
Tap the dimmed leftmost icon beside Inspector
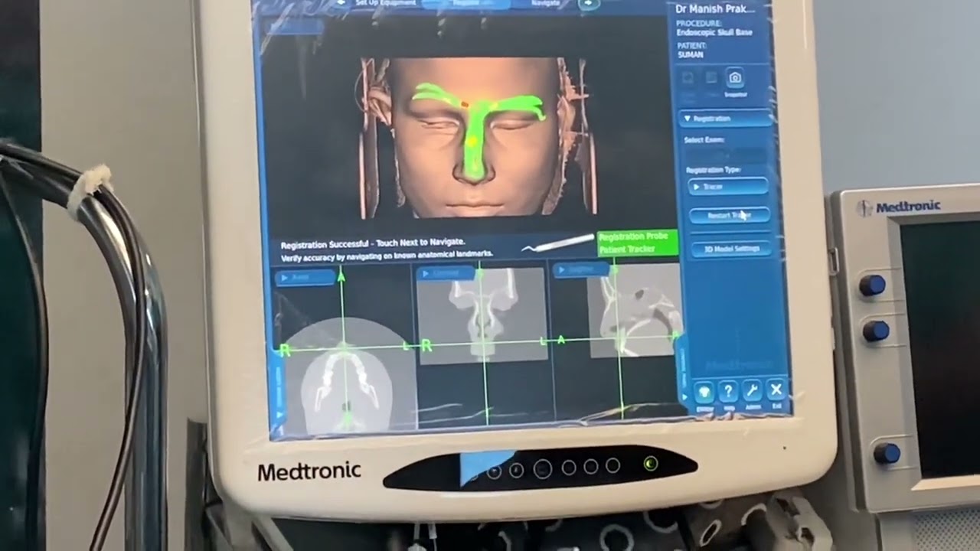point(688,79)
